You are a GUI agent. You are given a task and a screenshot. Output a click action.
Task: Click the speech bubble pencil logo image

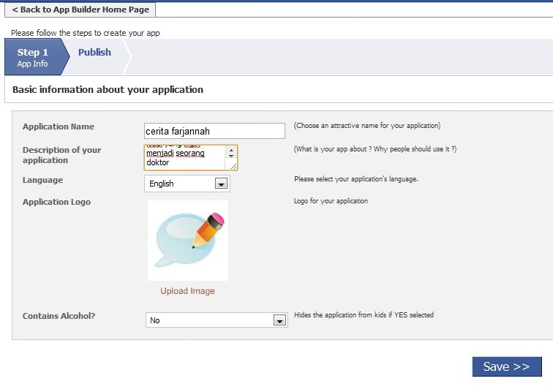click(188, 241)
